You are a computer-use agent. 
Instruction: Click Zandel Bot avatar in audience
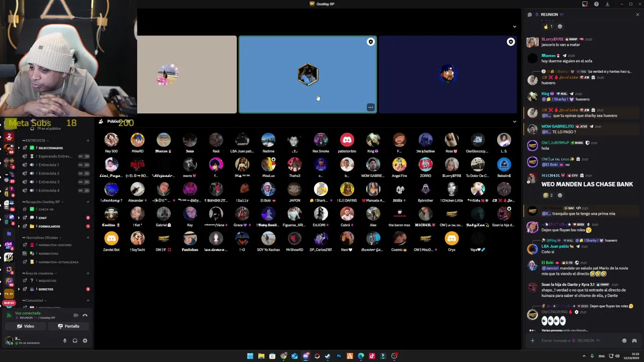coord(111,238)
